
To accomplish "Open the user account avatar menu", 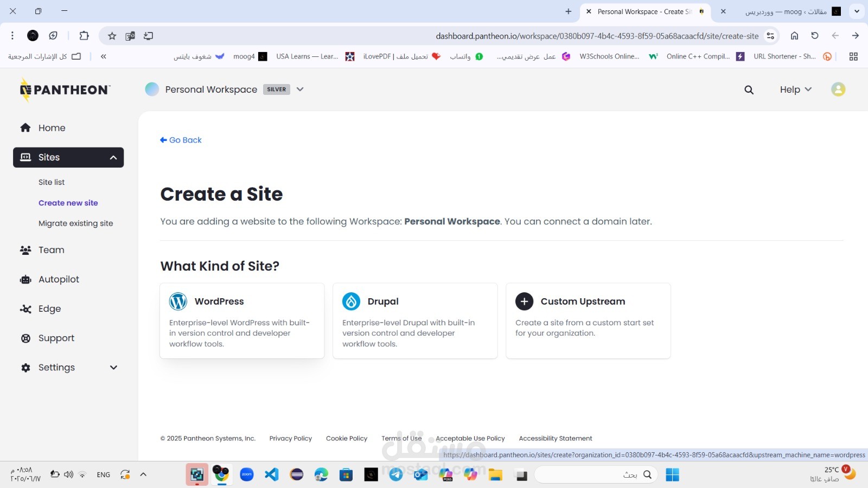I will (x=838, y=89).
